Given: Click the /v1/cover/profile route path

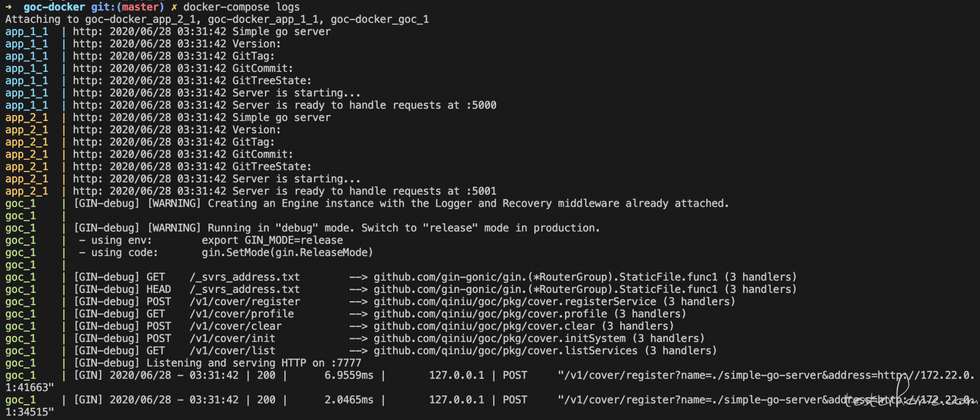Looking at the screenshot, I should 242,314.
